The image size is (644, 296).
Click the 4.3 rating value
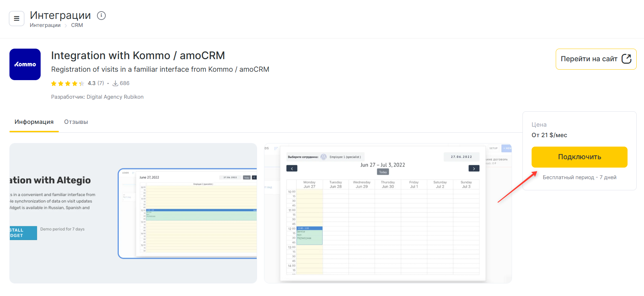tap(92, 83)
